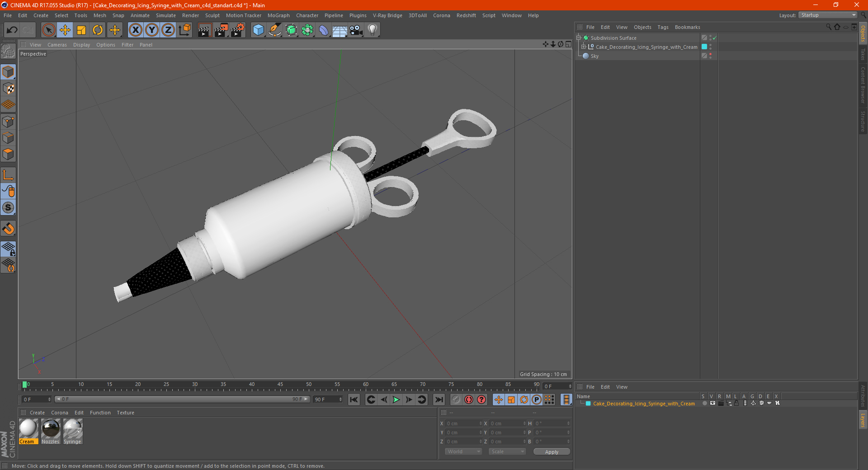Toggle the viewport maximize icon
868x470 pixels.
[568, 44]
